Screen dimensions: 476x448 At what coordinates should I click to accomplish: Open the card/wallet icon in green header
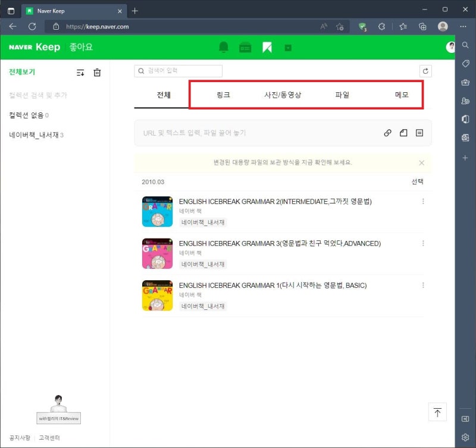(x=245, y=48)
